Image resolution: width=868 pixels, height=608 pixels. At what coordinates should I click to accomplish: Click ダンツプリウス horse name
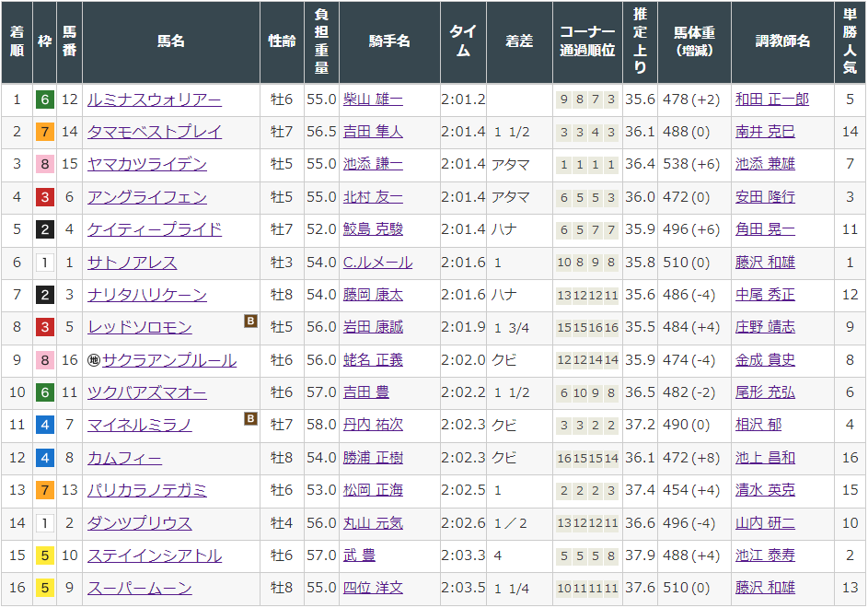point(140,523)
